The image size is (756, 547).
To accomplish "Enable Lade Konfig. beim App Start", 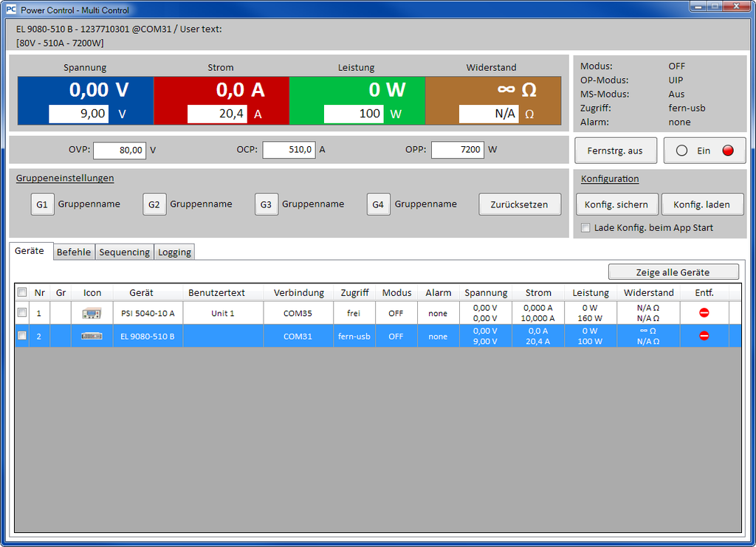I will click(x=585, y=228).
